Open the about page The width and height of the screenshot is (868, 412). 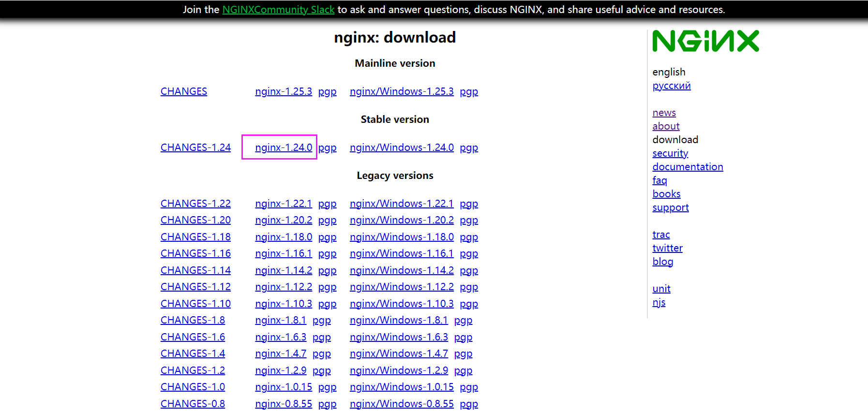tap(666, 126)
